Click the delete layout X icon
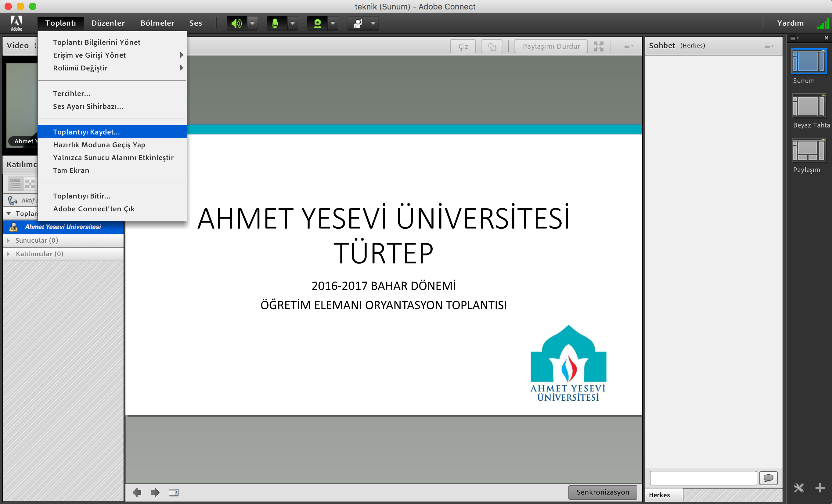 799,488
